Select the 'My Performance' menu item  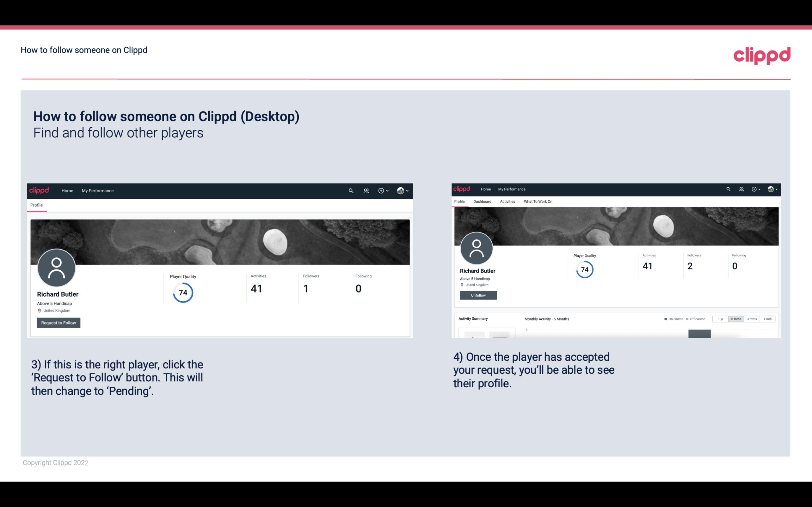(x=97, y=190)
